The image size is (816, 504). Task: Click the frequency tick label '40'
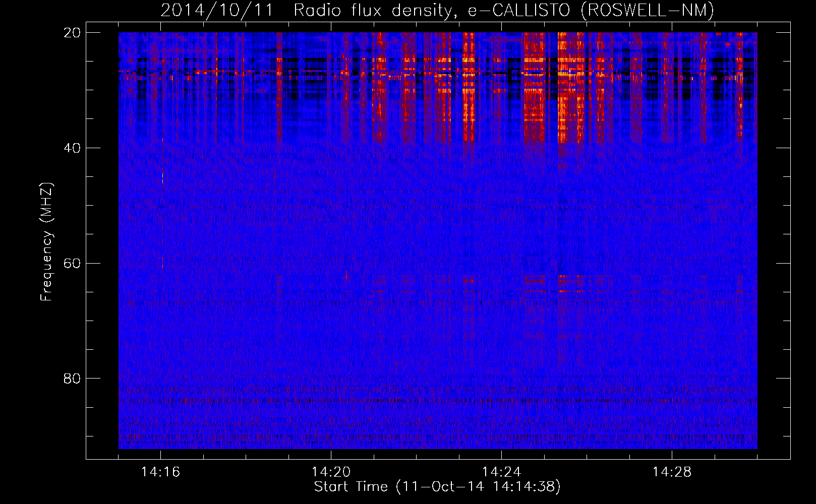pos(72,148)
